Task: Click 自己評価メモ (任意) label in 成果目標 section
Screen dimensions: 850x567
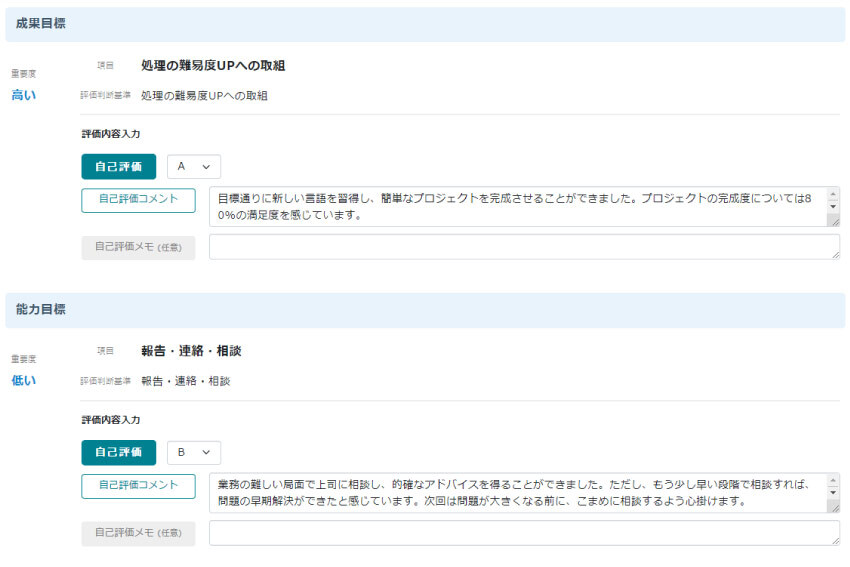Action: click(138, 247)
